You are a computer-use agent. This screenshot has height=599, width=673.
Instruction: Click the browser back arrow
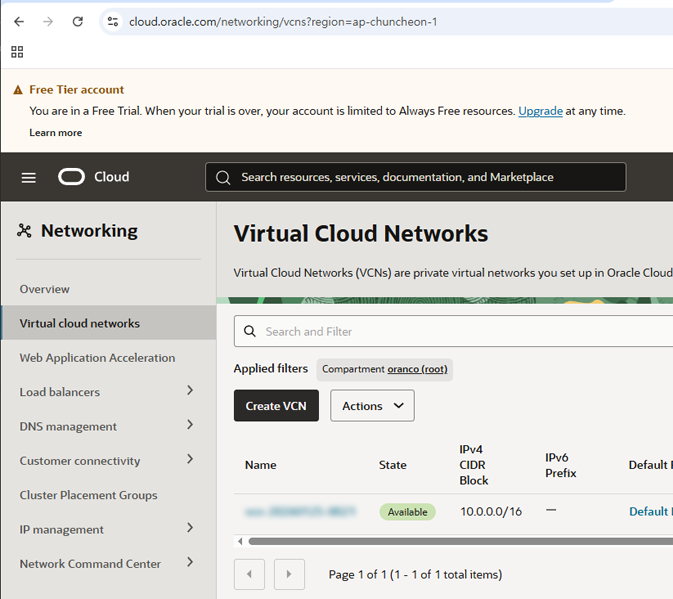coord(19,21)
